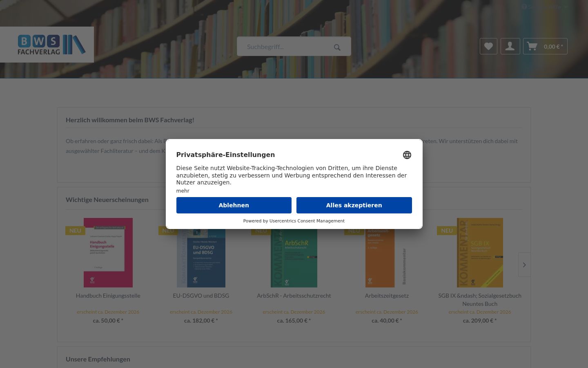Open the shopping cart showing 0,00 €
The height and width of the screenshot is (368, 588).
pyautogui.click(x=545, y=46)
